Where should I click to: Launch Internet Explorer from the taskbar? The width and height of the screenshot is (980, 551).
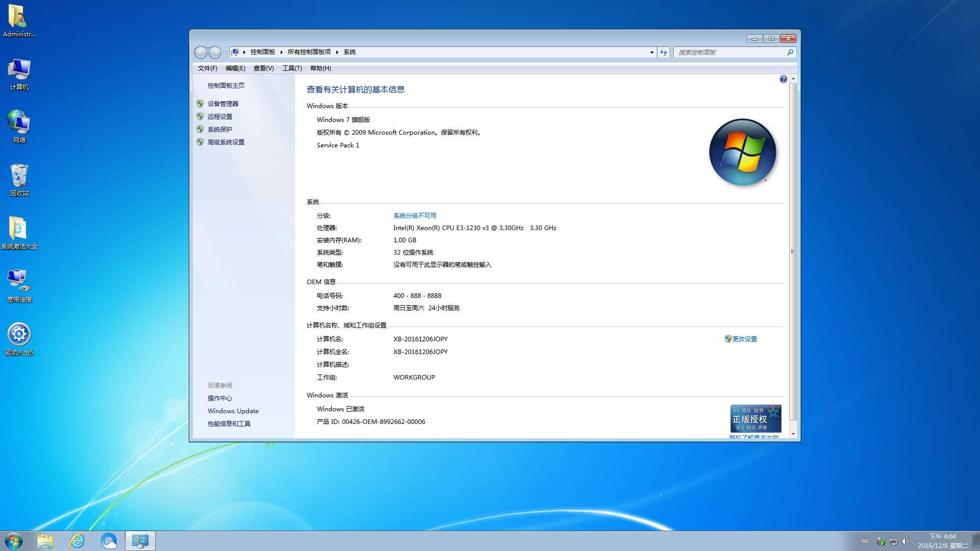(78, 541)
